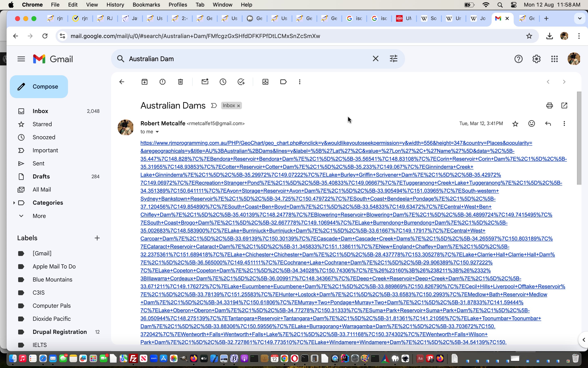Archive the Australian Dams email

[145, 82]
